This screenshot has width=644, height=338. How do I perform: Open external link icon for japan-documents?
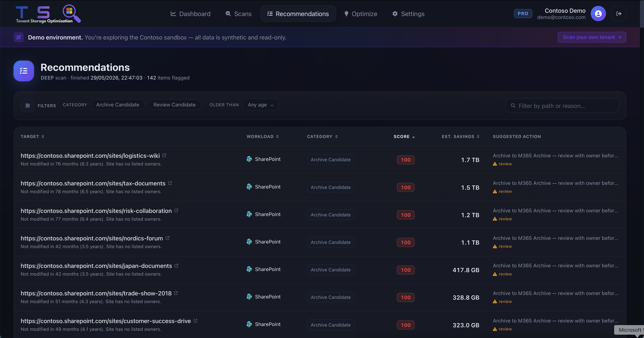tap(176, 266)
